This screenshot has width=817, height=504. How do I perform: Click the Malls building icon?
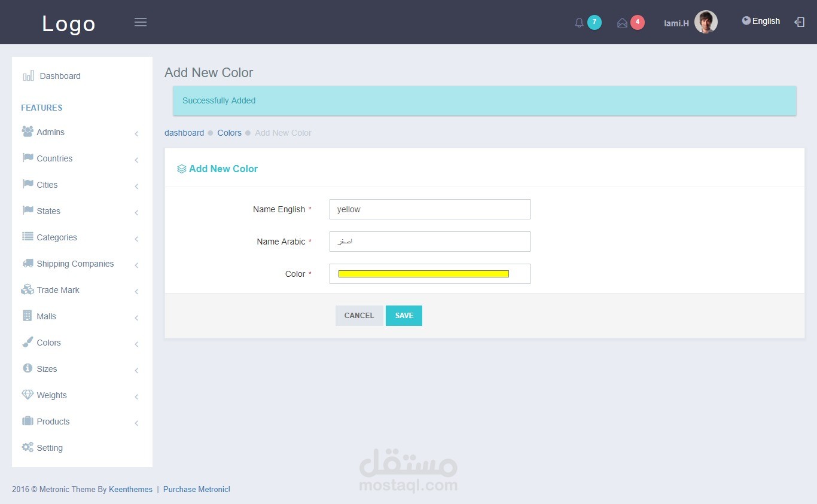pyautogui.click(x=27, y=315)
